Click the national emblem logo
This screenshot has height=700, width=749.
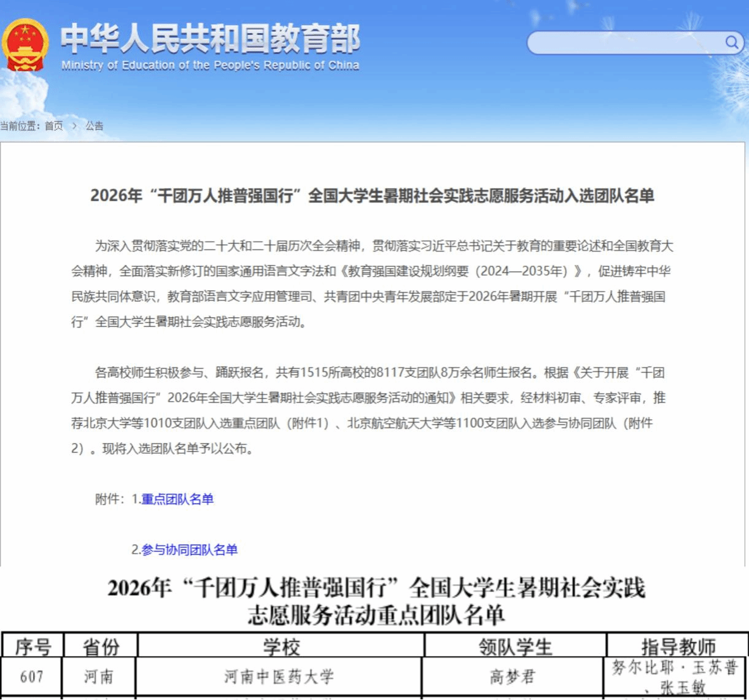(x=25, y=45)
